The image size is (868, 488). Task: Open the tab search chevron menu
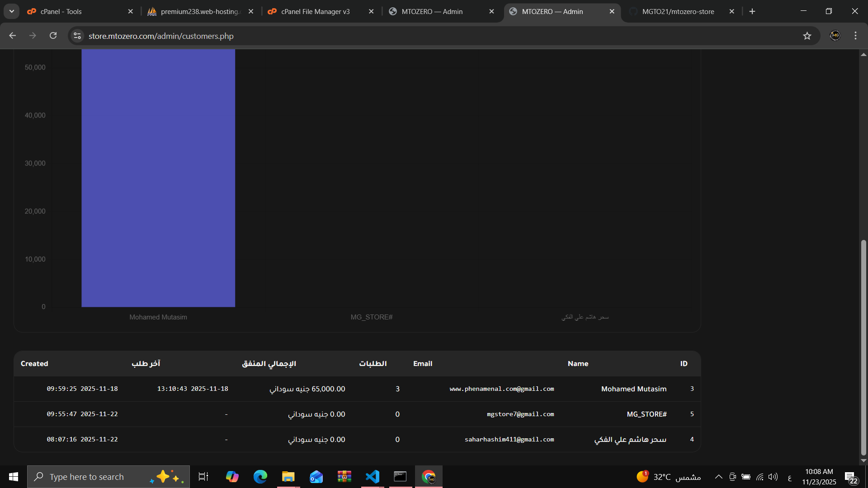(x=11, y=11)
